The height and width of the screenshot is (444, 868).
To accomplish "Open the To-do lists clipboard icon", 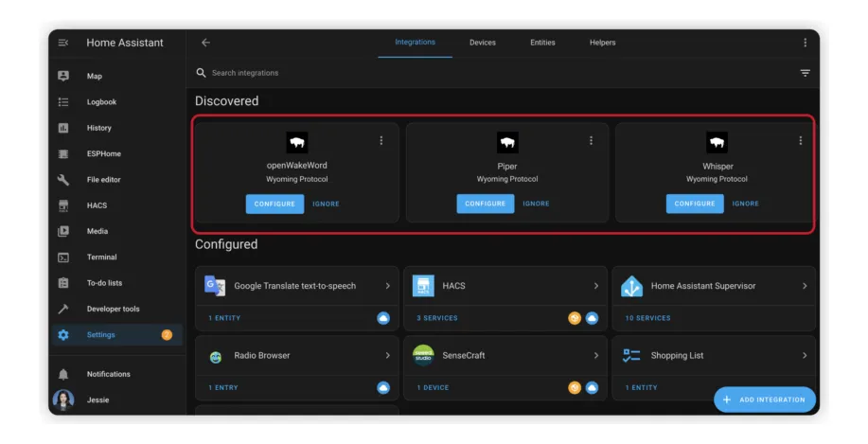I will pos(63,283).
